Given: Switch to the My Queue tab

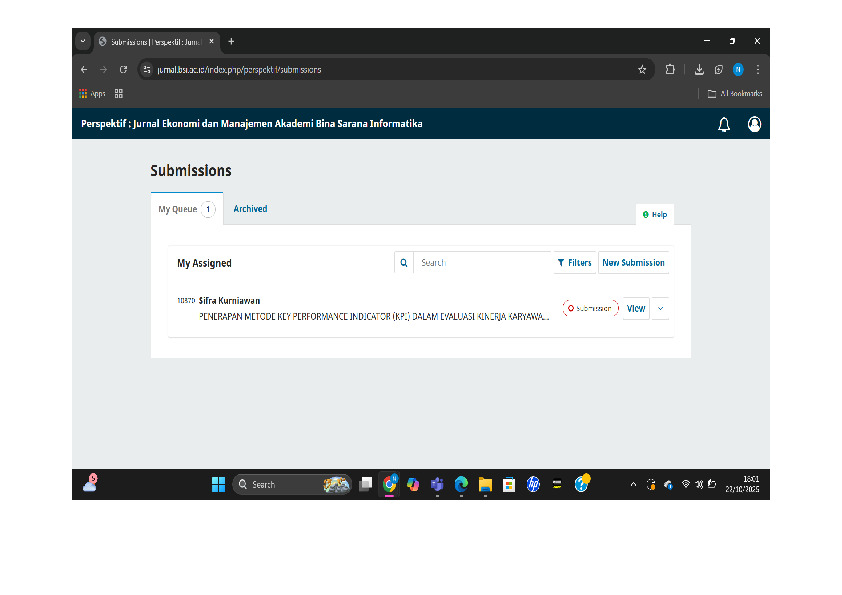Looking at the screenshot, I should pyautogui.click(x=187, y=209).
